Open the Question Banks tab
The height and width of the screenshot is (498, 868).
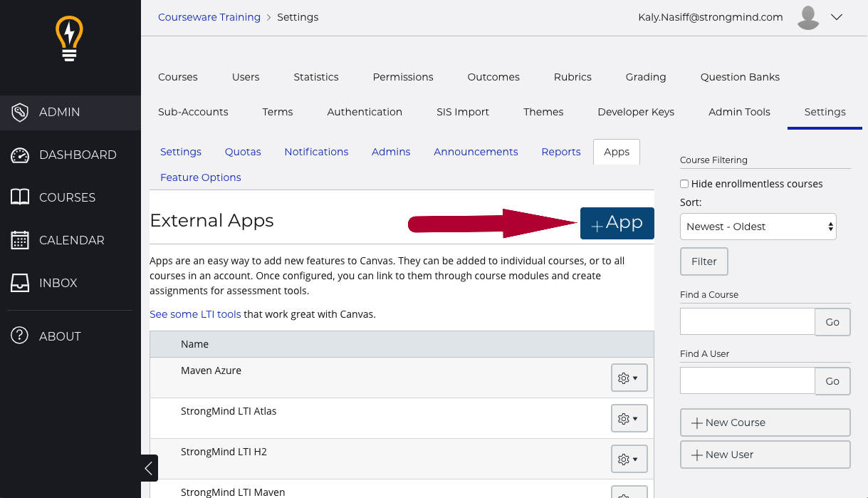(x=740, y=77)
